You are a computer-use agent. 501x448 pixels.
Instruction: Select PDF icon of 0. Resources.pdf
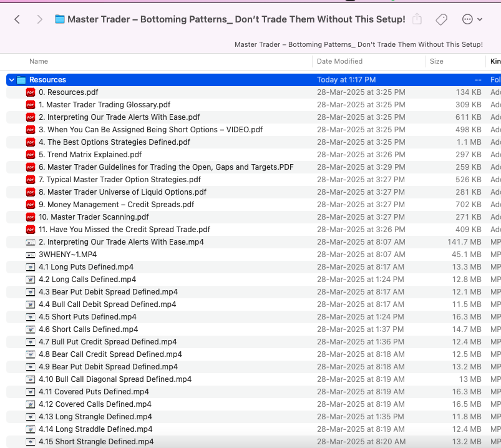[x=31, y=92]
